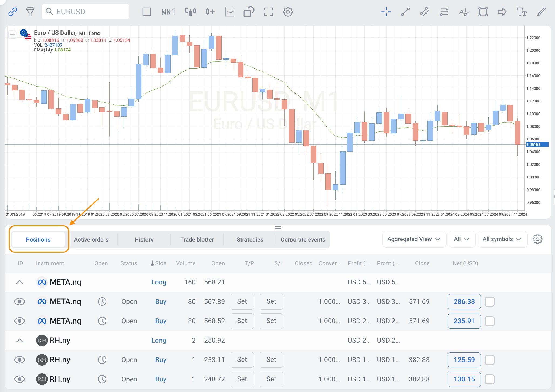
Task: Click the link chain icon in toolbar
Action: [13, 12]
